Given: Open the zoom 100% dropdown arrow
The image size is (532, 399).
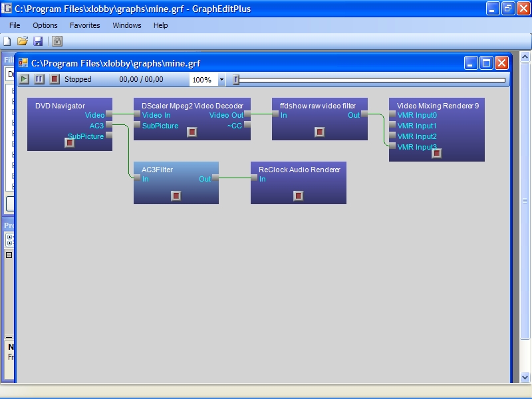Looking at the screenshot, I should point(221,80).
